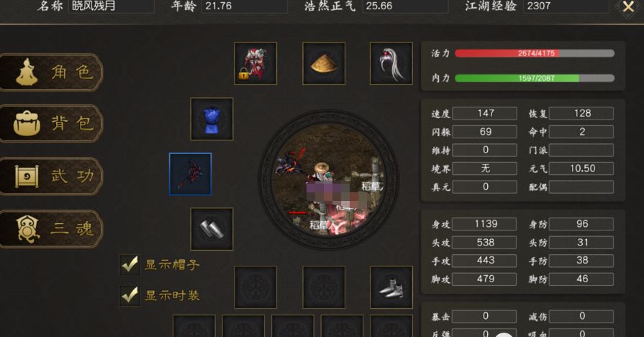Click the empty slot left of boots
Image resolution: width=644 pixels, height=337 pixels.
tap(324, 287)
